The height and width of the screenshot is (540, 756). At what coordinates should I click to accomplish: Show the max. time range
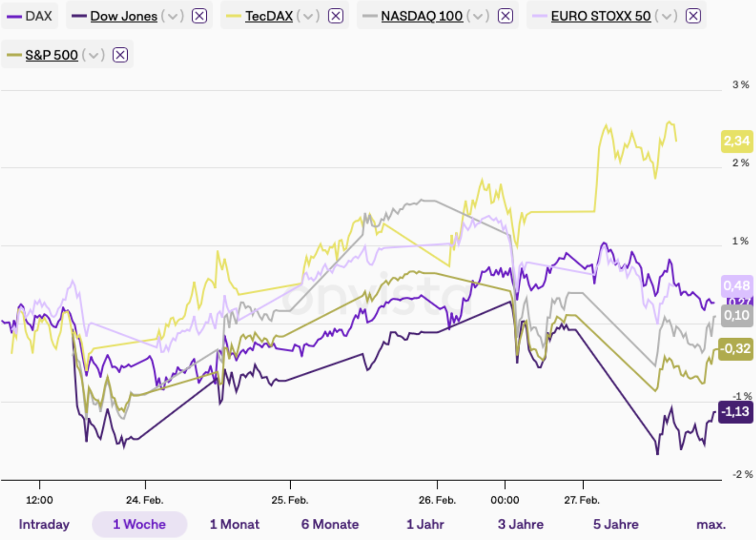pos(711,524)
